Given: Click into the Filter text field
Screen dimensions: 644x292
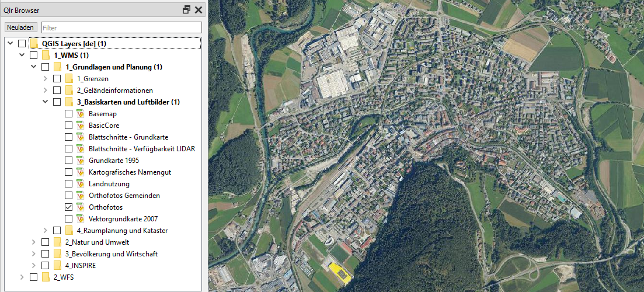Looking at the screenshot, I should pyautogui.click(x=121, y=27).
